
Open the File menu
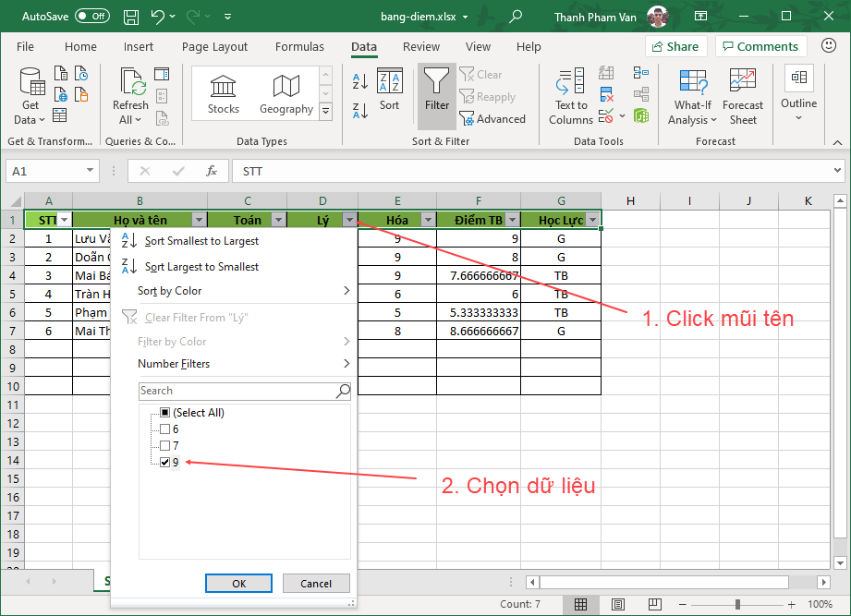pyautogui.click(x=25, y=46)
